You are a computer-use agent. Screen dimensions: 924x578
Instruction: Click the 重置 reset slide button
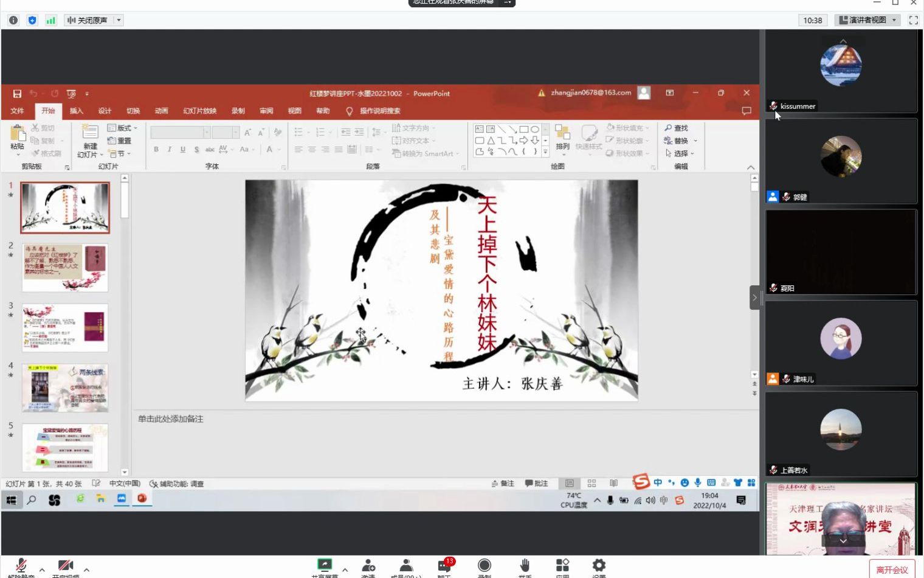[x=119, y=141]
